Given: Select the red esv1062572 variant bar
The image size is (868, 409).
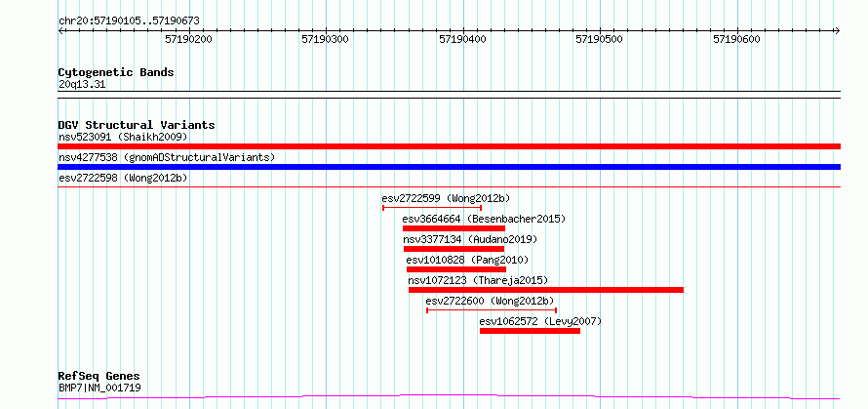Looking at the screenshot, I should pos(530,331).
